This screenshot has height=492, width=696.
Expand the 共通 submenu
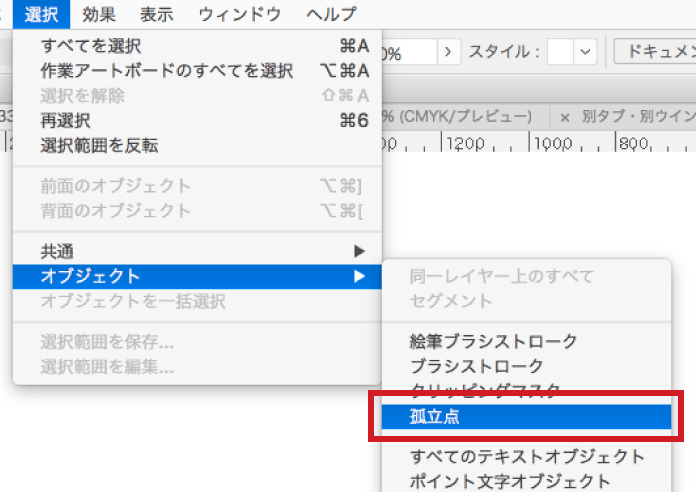coord(57,251)
